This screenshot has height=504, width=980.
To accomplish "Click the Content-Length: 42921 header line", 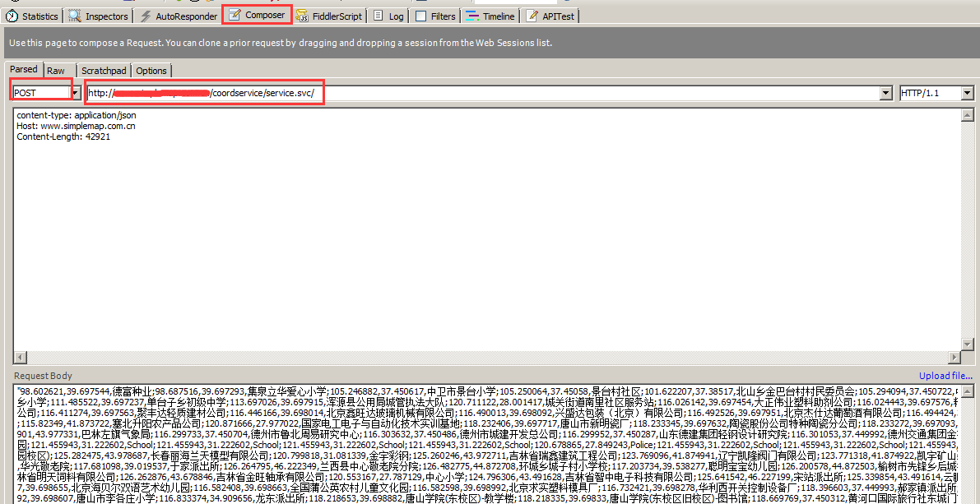I will tap(63, 136).
